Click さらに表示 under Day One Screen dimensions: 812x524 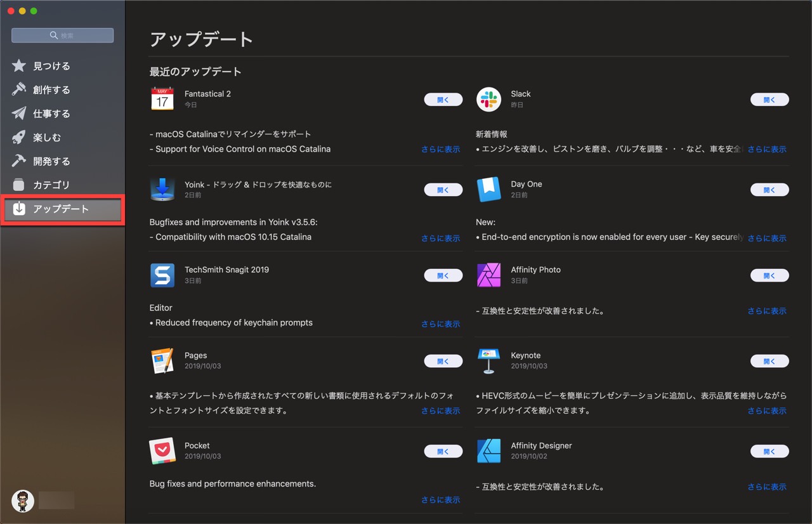(x=767, y=238)
